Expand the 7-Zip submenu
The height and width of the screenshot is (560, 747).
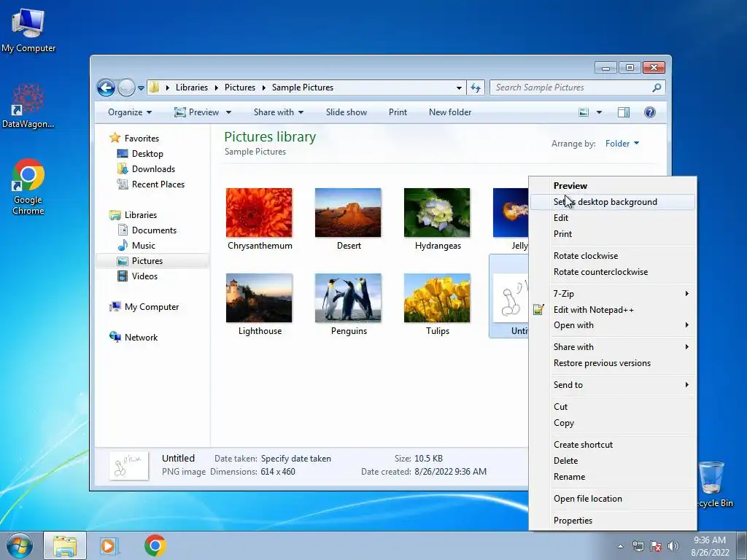(613, 294)
